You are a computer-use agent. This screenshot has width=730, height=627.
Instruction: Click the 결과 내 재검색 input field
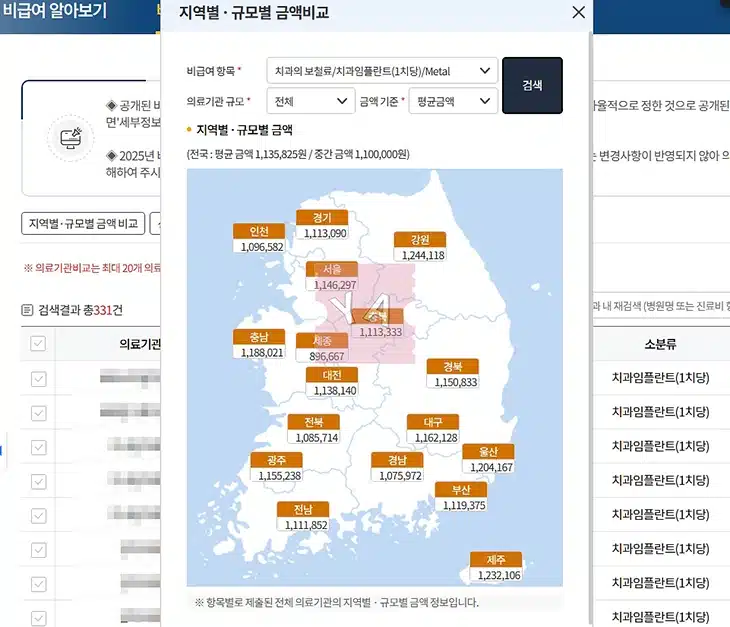point(661,306)
